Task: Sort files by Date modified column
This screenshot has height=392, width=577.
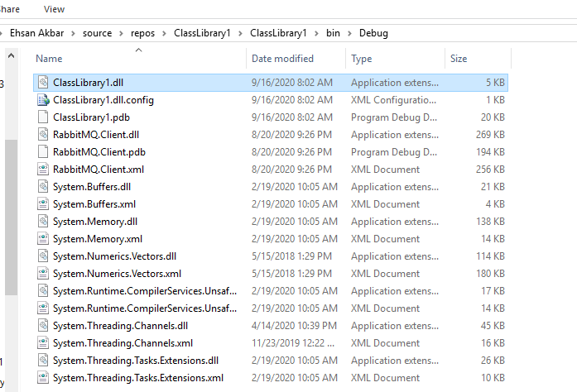Action: point(282,59)
